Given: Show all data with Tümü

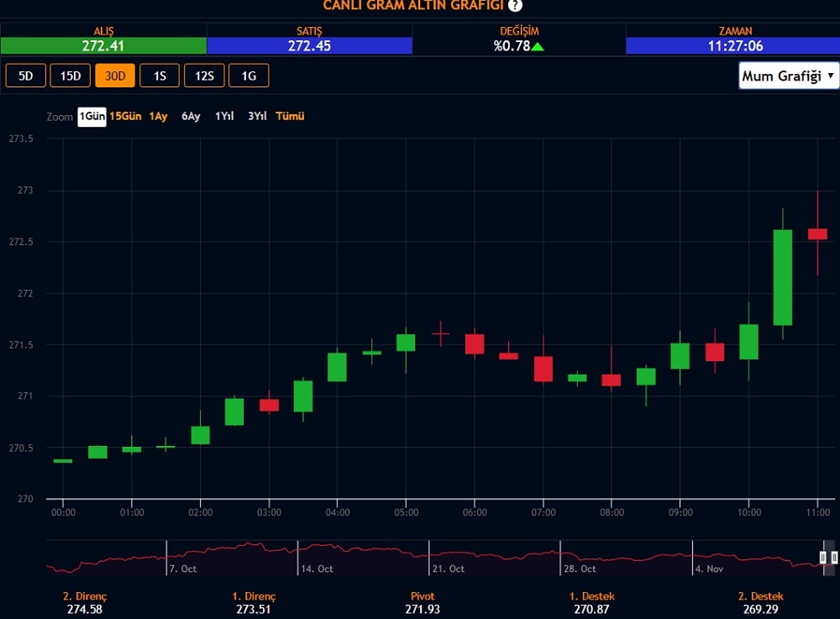Looking at the screenshot, I should (290, 117).
